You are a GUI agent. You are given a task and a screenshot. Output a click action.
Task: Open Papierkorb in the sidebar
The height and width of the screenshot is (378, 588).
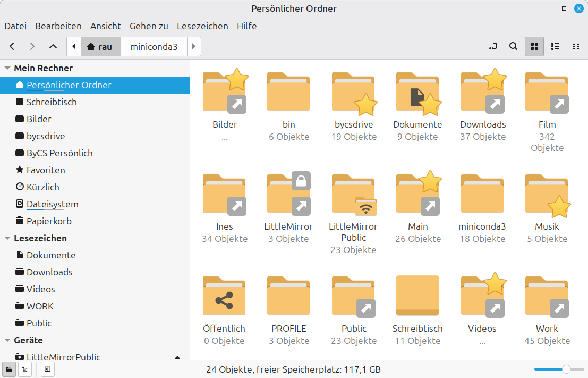49,221
